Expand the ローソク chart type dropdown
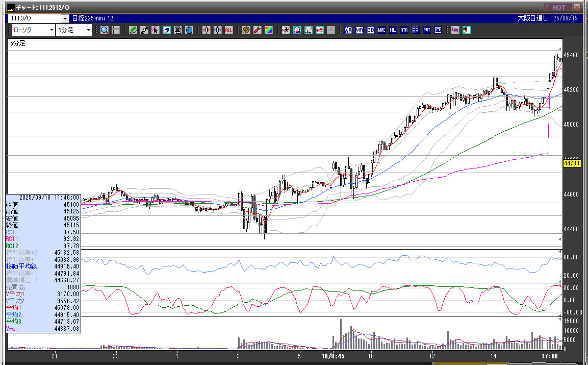 click(x=52, y=30)
